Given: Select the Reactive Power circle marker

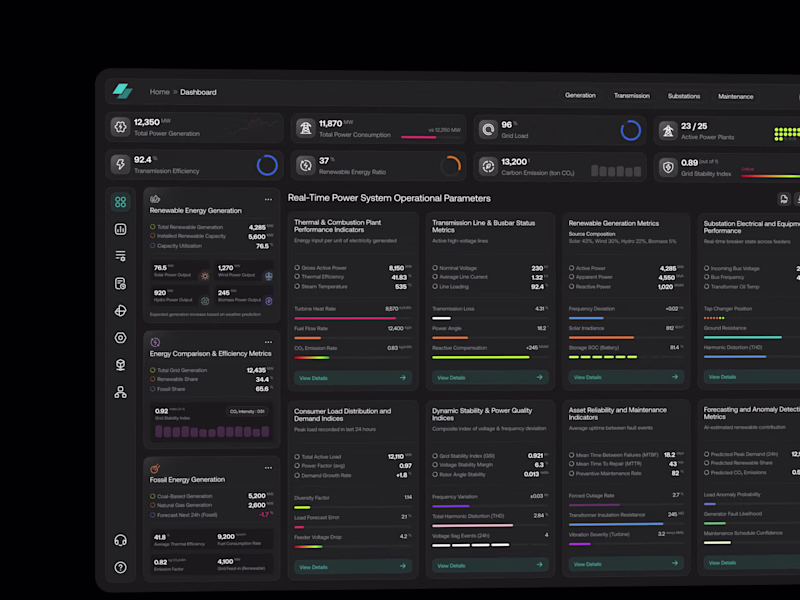Looking at the screenshot, I should pyautogui.click(x=572, y=286).
